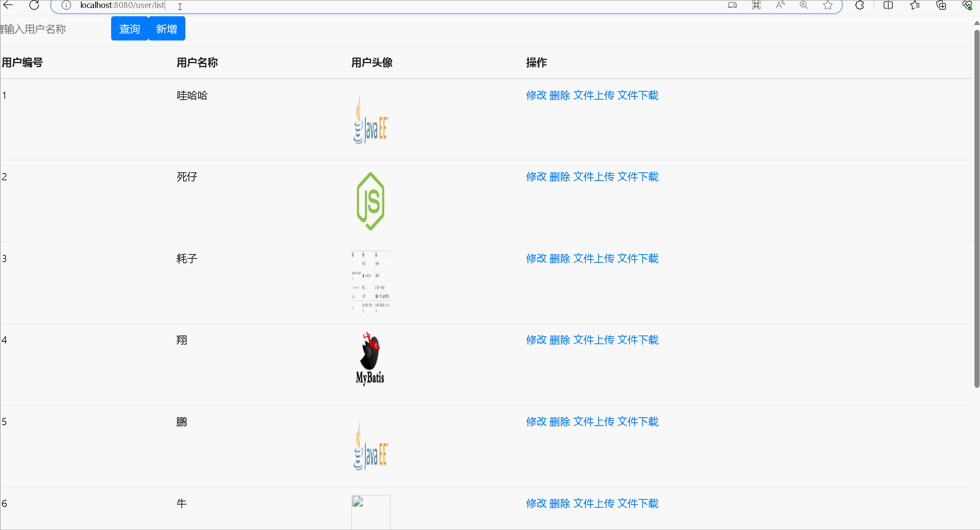View site information icon in address bar

(x=66, y=6)
